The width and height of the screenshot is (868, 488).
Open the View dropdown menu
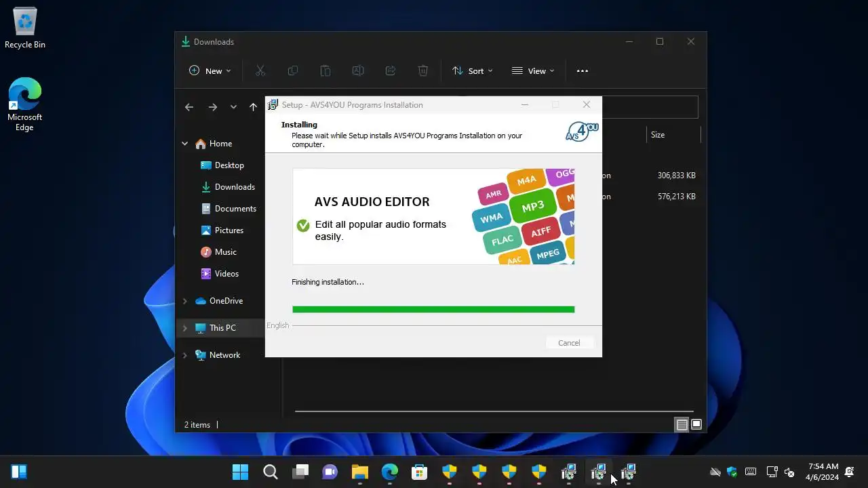click(533, 70)
